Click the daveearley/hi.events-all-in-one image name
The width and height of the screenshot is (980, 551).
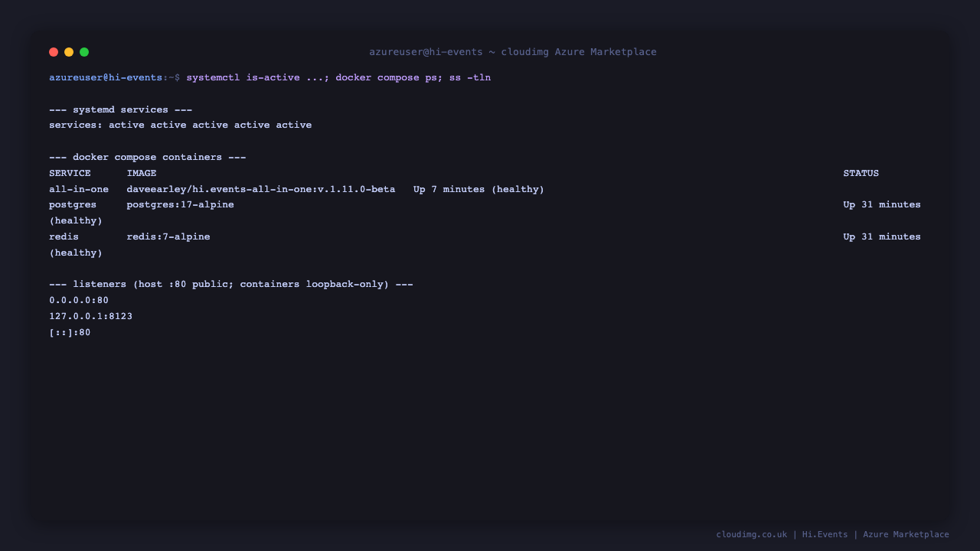click(261, 189)
